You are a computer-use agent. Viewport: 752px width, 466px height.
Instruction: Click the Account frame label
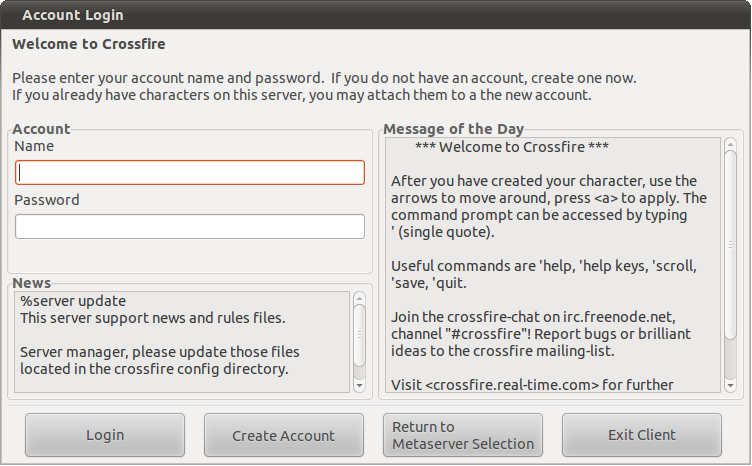[x=41, y=129]
